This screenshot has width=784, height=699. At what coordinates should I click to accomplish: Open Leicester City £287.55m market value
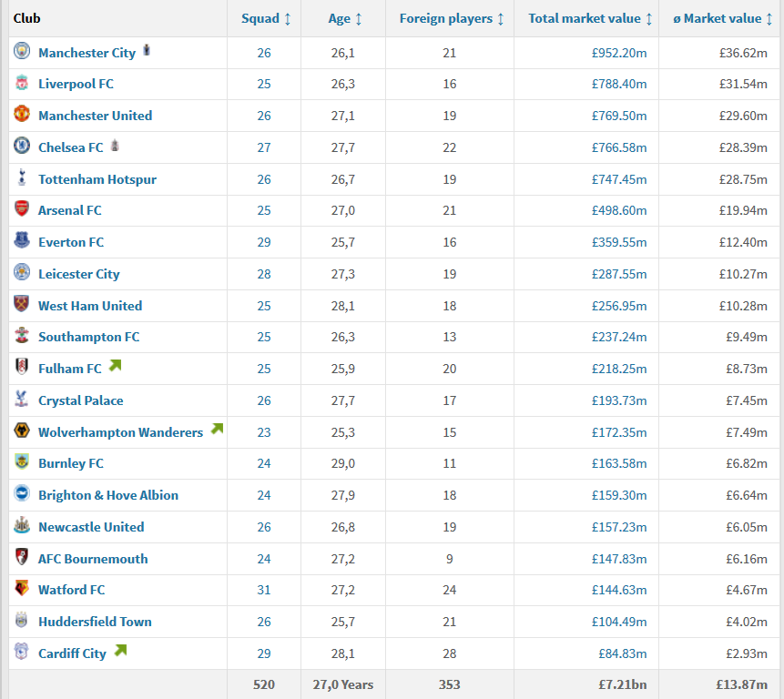click(x=619, y=274)
